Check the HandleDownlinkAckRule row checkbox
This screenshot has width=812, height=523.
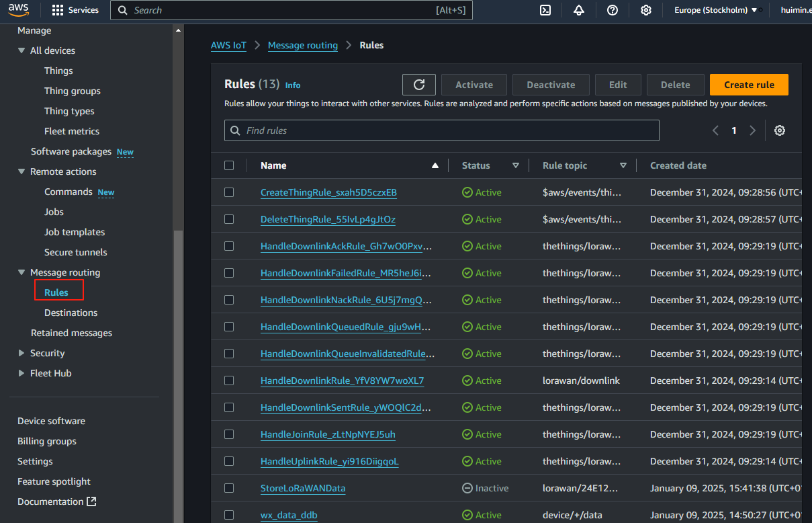229,246
